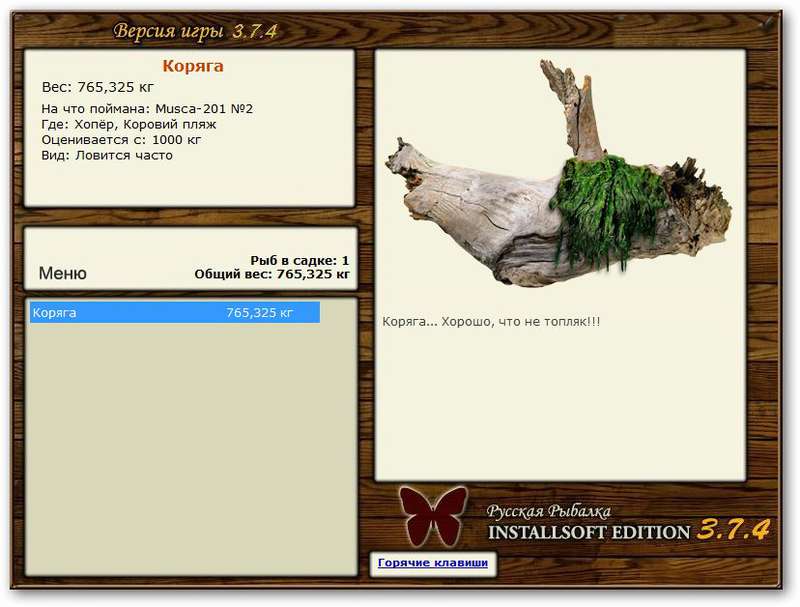This screenshot has width=800, height=607.
Task: Click the Вес: 765,325 кг line
Action: 97,87
